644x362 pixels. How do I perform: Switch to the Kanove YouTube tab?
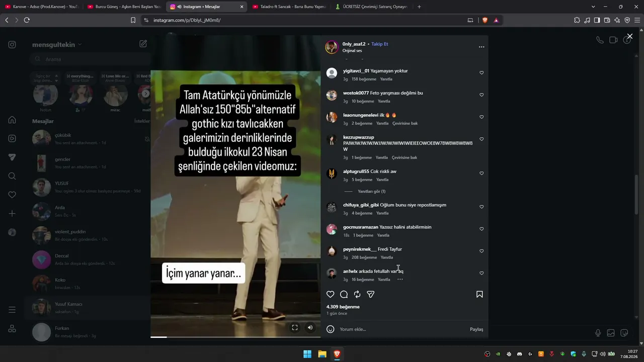tap(42, 7)
